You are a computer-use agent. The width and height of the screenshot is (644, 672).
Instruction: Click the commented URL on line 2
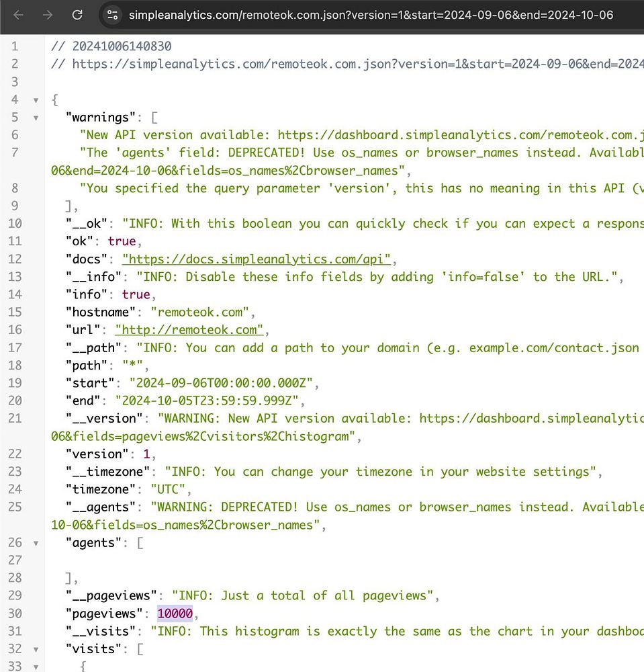pyautogui.click(x=358, y=65)
